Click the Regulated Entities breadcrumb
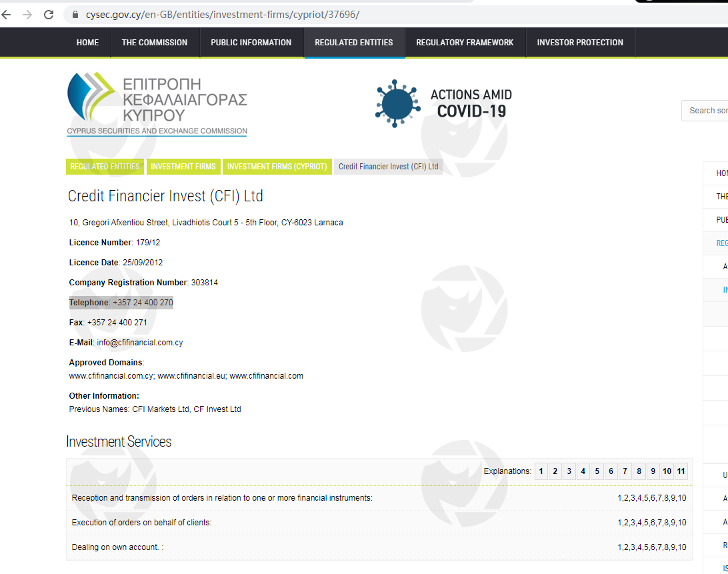728x574 pixels. 105,167
